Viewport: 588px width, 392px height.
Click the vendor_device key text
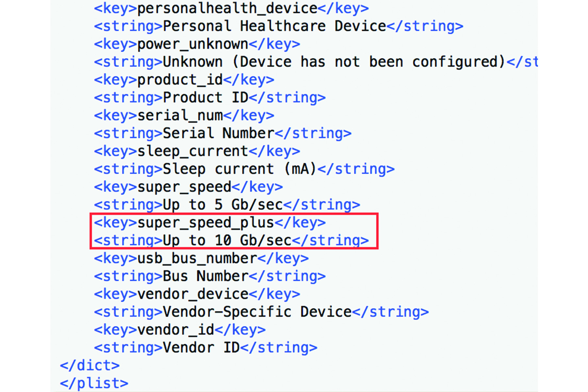click(192, 294)
